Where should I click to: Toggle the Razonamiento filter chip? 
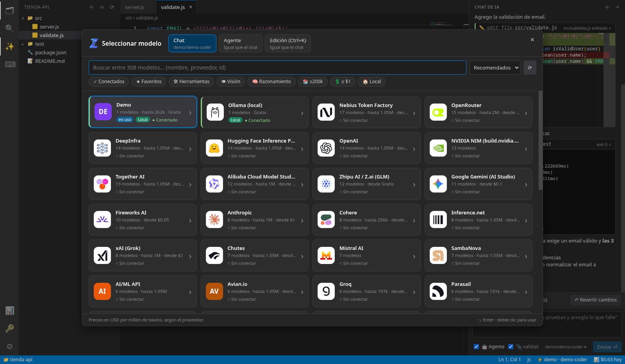pyautogui.click(x=271, y=82)
